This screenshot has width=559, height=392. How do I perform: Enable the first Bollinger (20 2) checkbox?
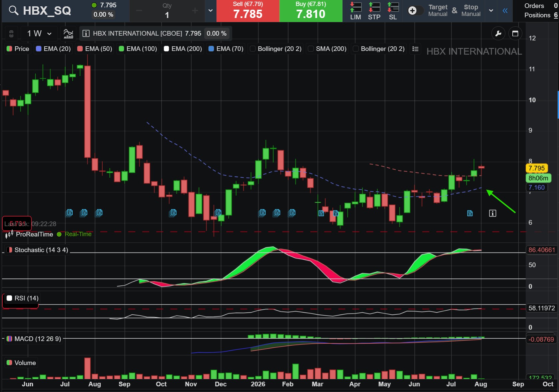coord(253,49)
